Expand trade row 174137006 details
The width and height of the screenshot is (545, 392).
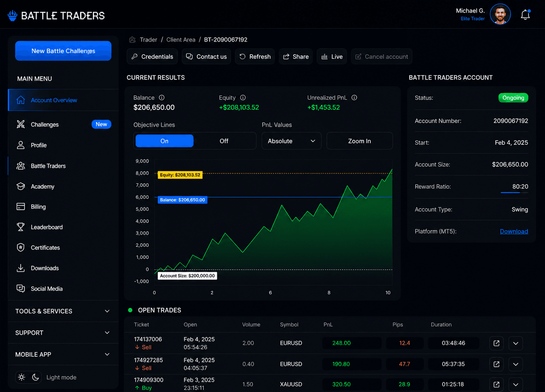tap(516, 343)
